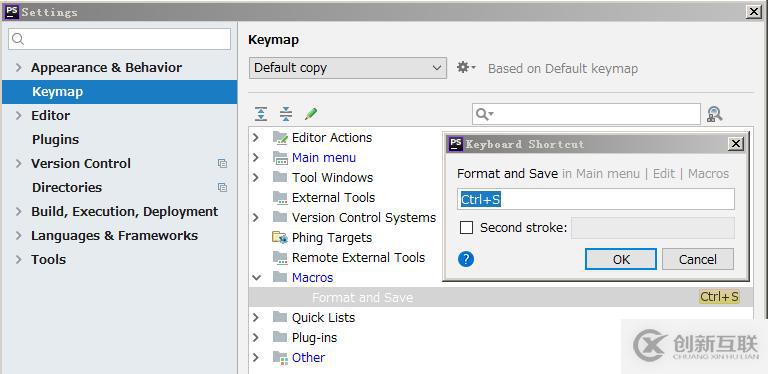Click the blue help question mark icon
Image resolution: width=768 pixels, height=374 pixels.
tap(466, 259)
